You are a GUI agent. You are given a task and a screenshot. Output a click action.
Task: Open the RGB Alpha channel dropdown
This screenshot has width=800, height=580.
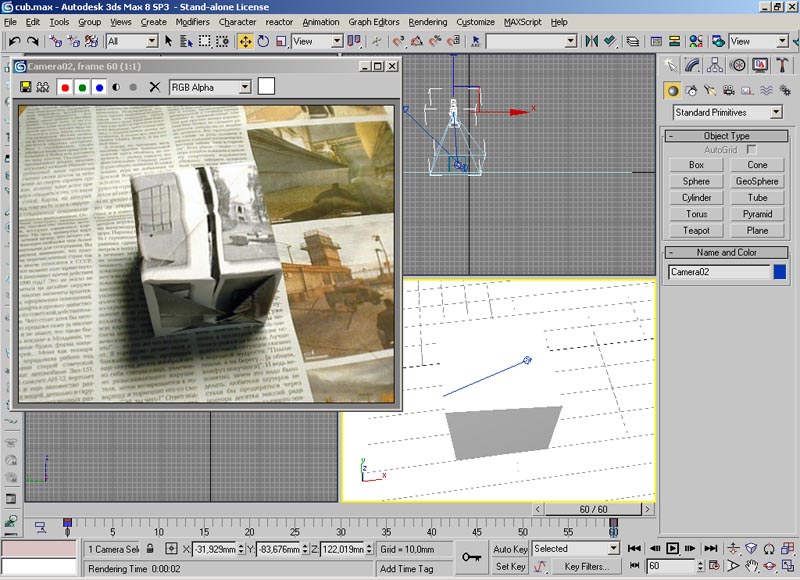point(210,87)
